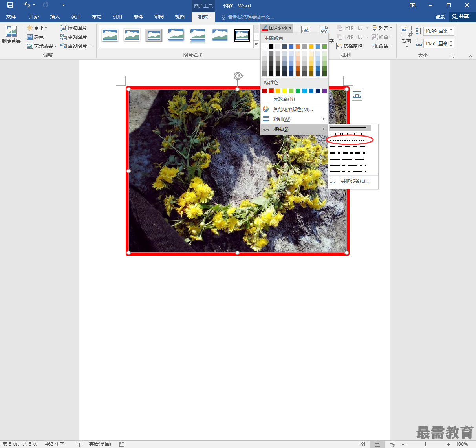Open the 更正 corrections dropdown
Image resolution: width=476 pixels, height=448 pixels.
[37, 28]
